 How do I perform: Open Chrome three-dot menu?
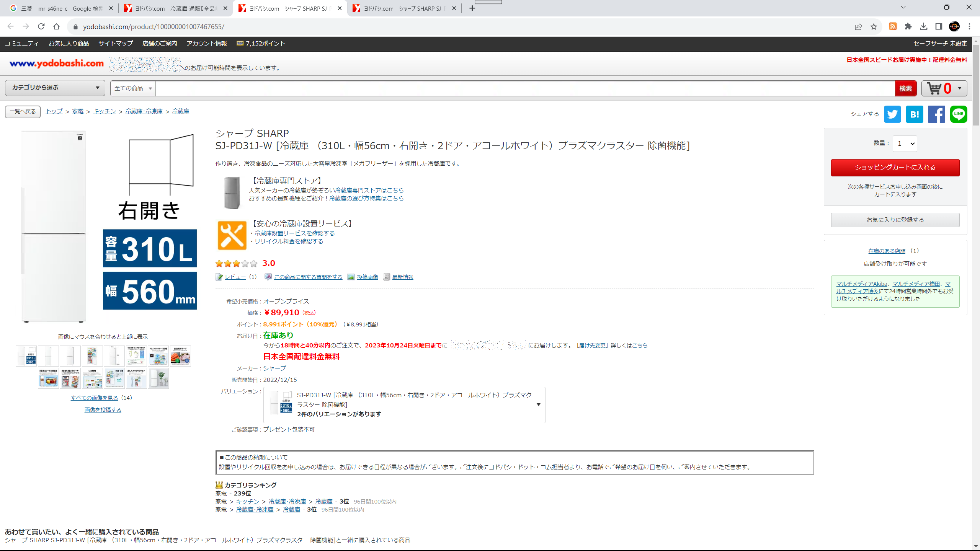969,26
